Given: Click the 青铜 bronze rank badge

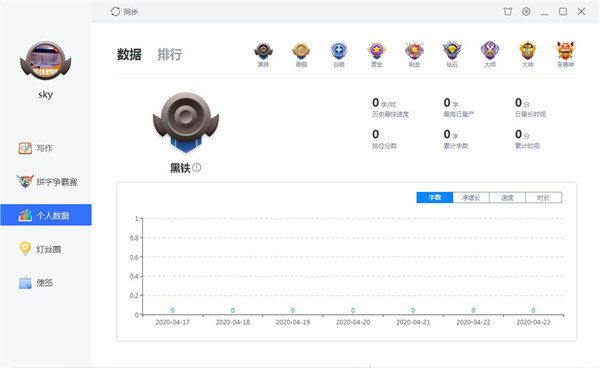Looking at the screenshot, I should (x=301, y=55).
